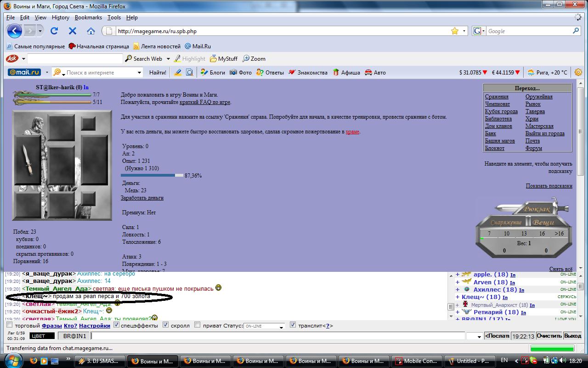This screenshot has width=588, height=368.
Task: Open Афиша on the Mail.ru toolbar
Action: point(346,72)
